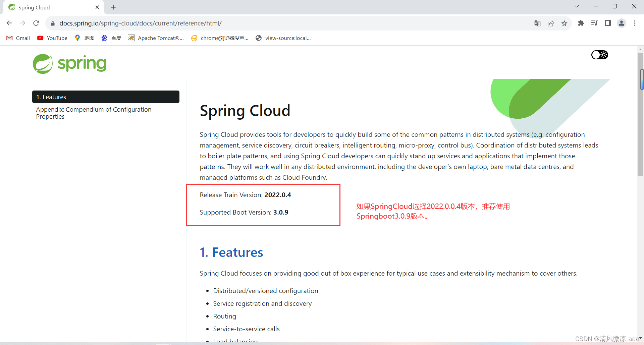Open the 地图 maps bookmark
This screenshot has width=644, height=345.
tap(85, 38)
